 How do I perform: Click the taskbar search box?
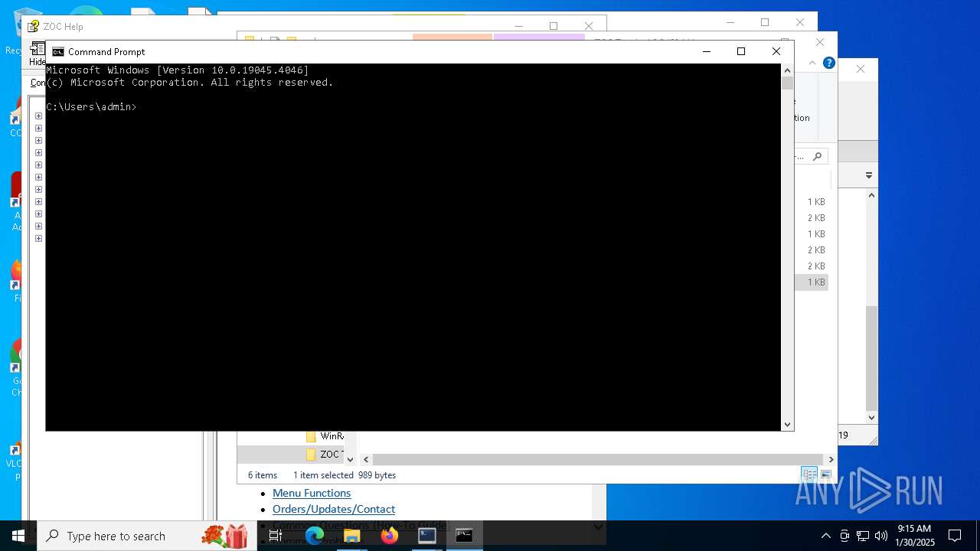click(145, 536)
